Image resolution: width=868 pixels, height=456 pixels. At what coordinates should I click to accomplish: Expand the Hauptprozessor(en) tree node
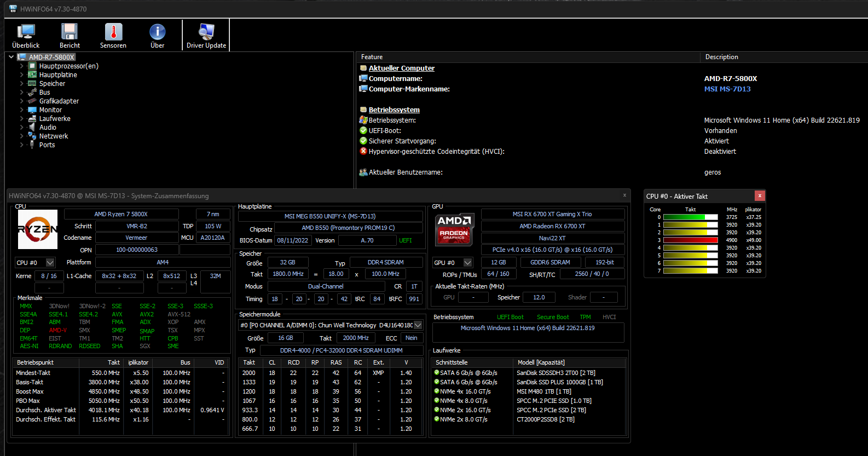(x=22, y=66)
